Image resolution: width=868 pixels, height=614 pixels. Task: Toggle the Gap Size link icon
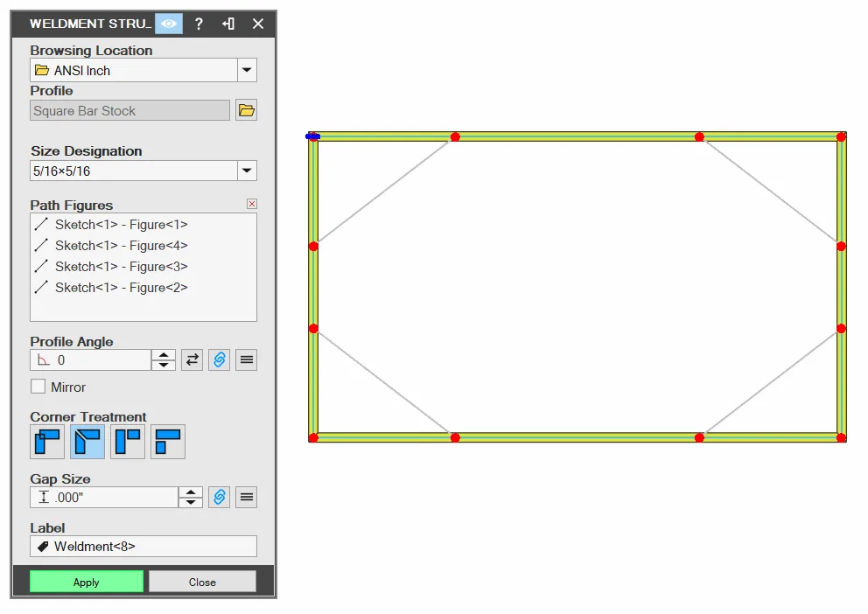click(220, 498)
